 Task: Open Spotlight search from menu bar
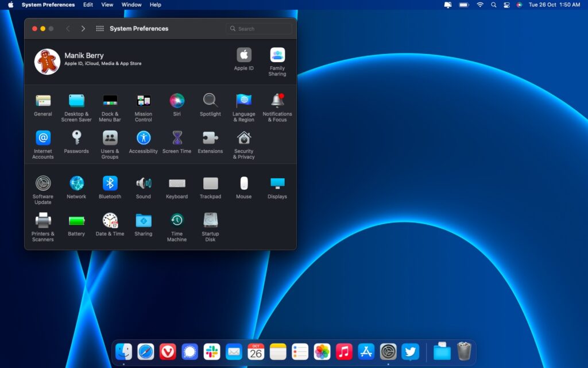point(494,5)
